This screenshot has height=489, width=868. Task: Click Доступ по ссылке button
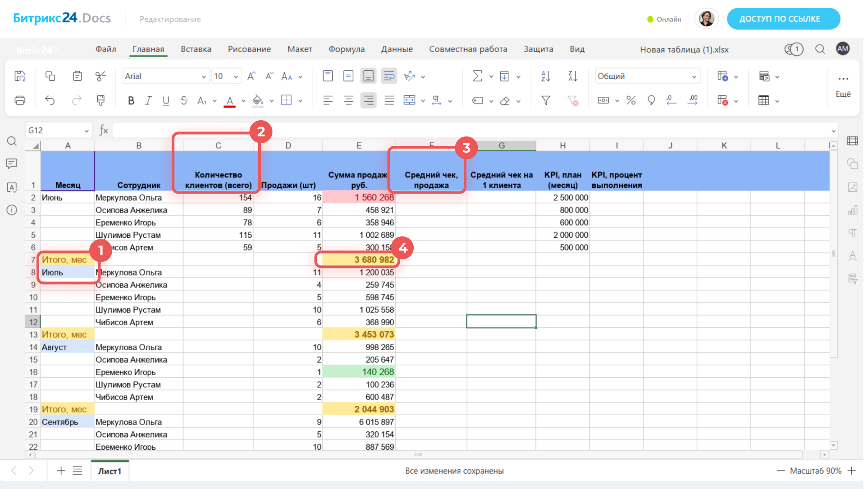point(783,19)
